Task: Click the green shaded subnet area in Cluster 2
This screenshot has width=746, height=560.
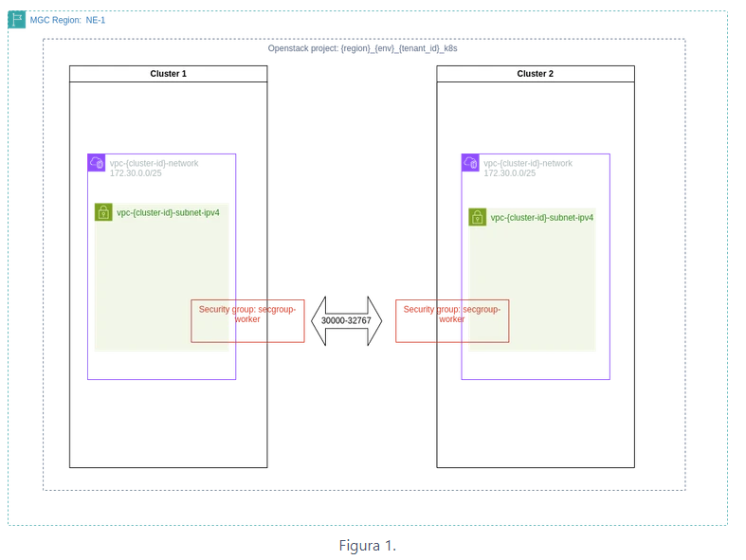Action: tap(532, 275)
